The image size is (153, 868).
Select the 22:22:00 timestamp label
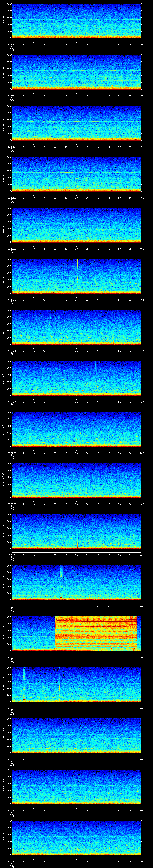click(12, 453)
